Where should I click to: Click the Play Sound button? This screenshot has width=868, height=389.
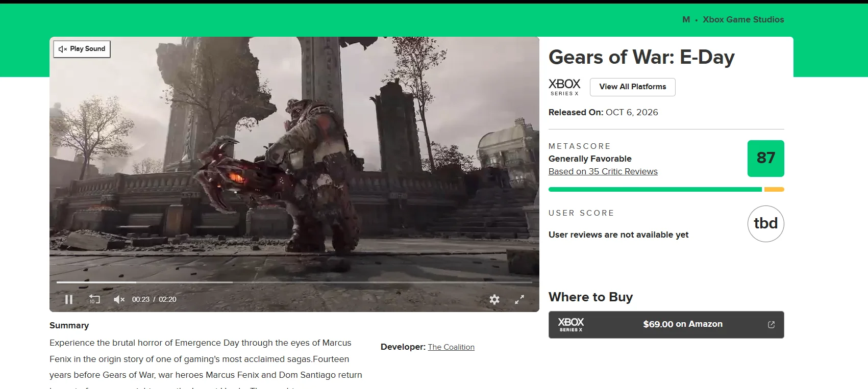tap(82, 49)
